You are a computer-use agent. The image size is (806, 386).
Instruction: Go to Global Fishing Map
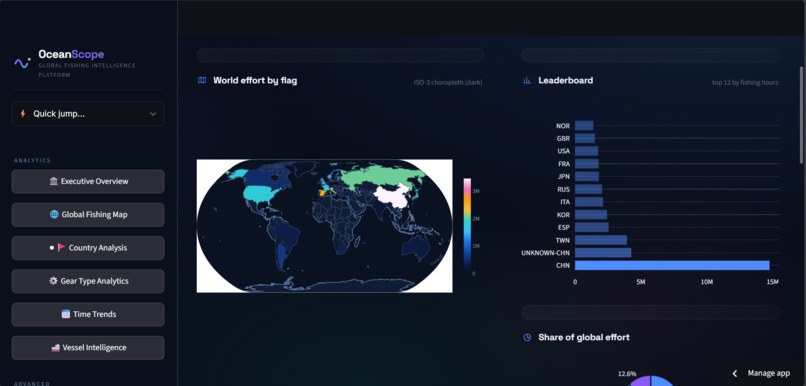coord(88,215)
